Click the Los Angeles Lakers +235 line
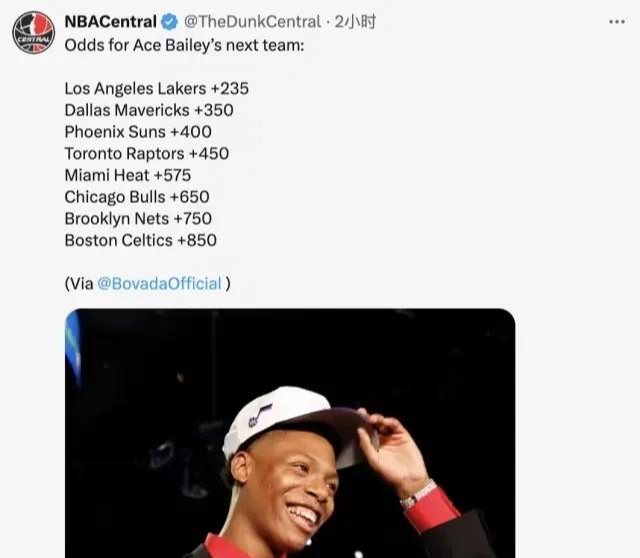The width and height of the screenshot is (640, 558). click(157, 89)
